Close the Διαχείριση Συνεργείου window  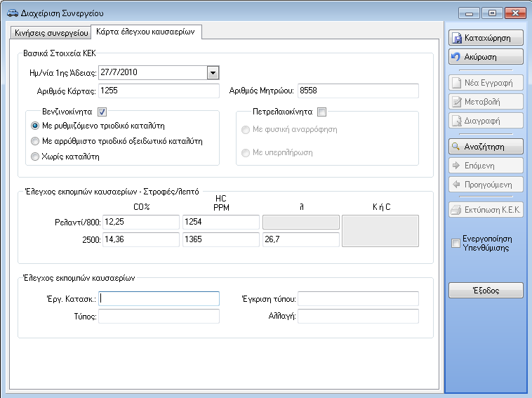[x=515, y=13]
